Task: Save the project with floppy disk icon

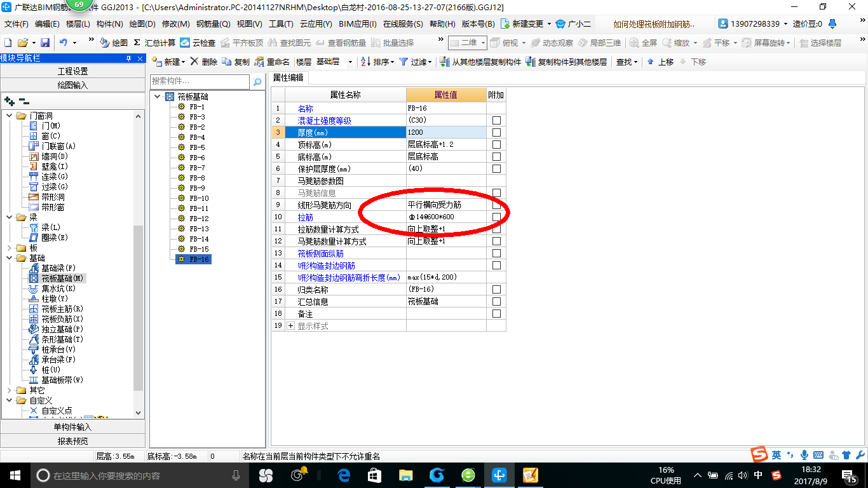Action: pyautogui.click(x=45, y=43)
